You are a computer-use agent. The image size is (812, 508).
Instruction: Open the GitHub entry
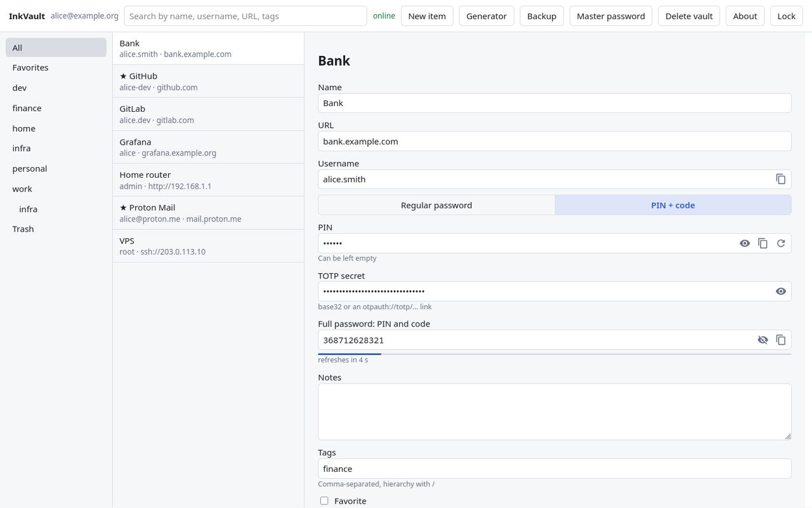point(209,81)
